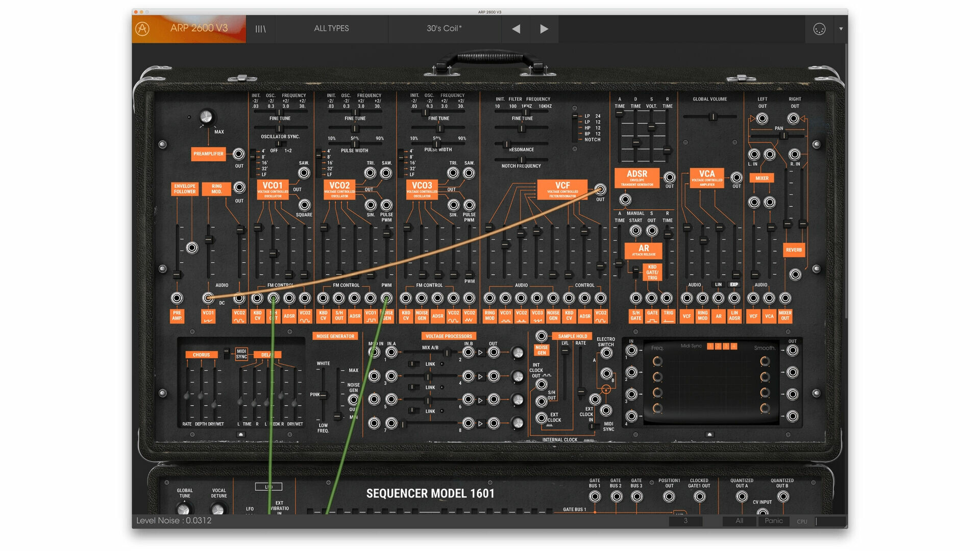Click the preamplifier OUT jack
This screenshot has height=551, width=980.
tap(238, 154)
